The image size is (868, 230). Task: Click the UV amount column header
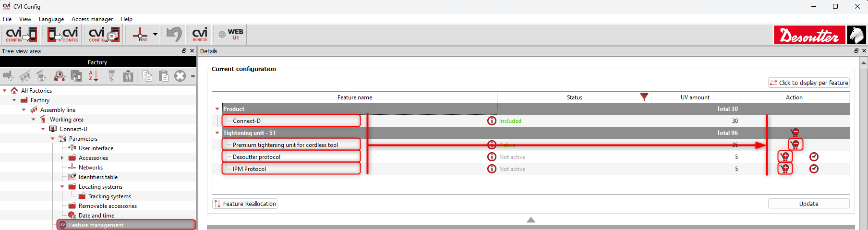(x=695, y=97)
